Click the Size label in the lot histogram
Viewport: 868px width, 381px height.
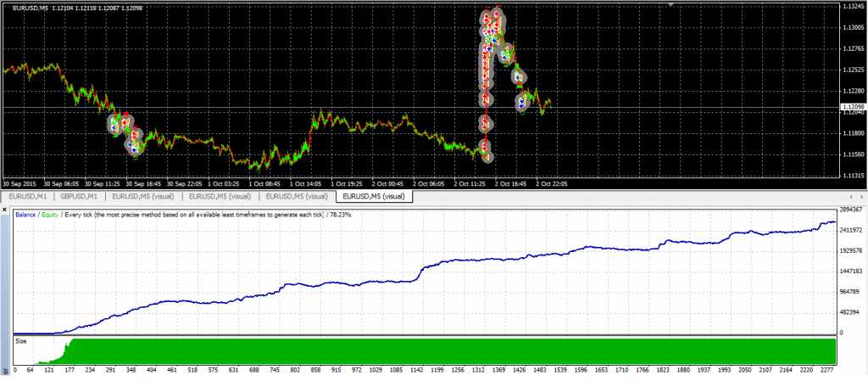click(x=21, y=340)
